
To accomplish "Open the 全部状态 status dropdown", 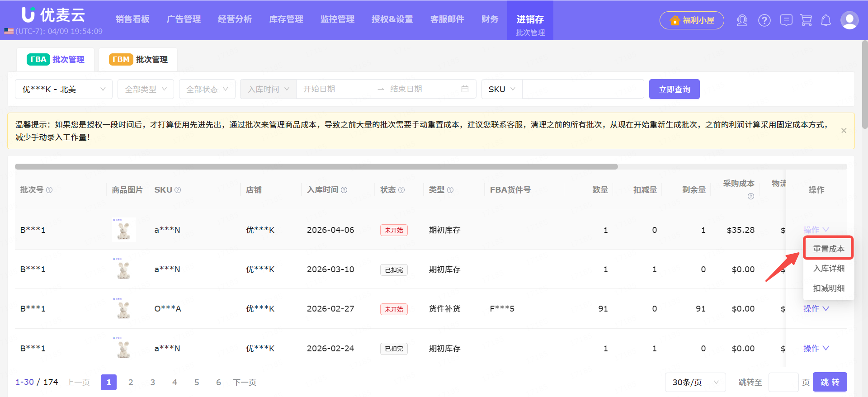I will [207, 89].
